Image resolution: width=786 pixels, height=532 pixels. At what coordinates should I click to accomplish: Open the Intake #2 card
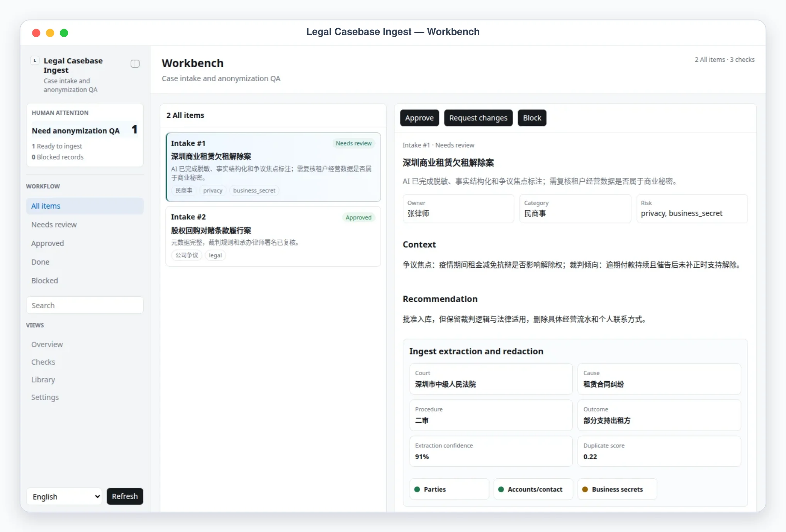point(273,236)
